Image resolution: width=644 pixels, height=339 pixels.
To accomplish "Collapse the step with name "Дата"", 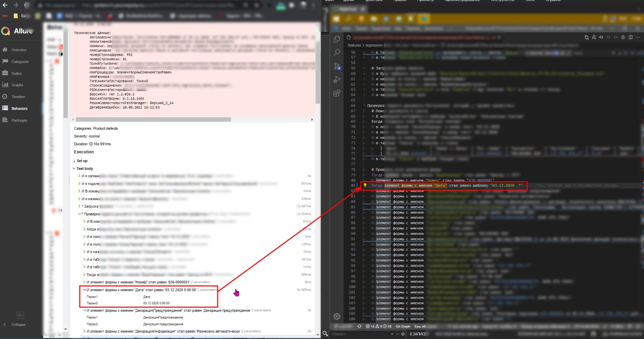I will [x=85, y=290].
